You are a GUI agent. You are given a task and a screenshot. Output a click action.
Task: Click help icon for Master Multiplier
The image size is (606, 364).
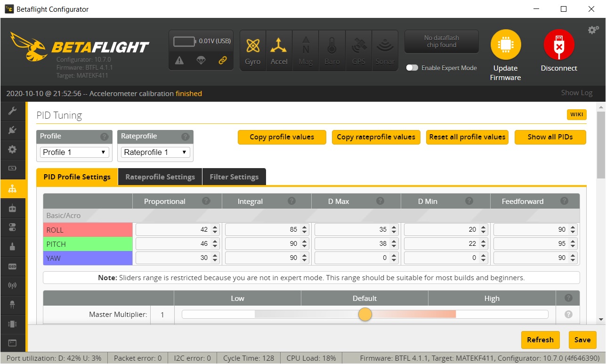568,314
